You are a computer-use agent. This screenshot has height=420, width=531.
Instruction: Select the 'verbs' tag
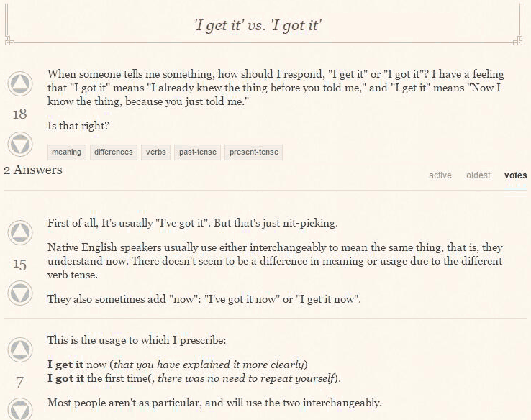pyautogui.click(x=156, y=152)
